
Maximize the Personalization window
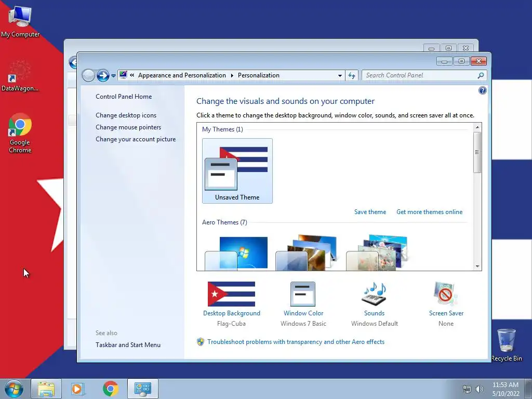click(461, 61)
